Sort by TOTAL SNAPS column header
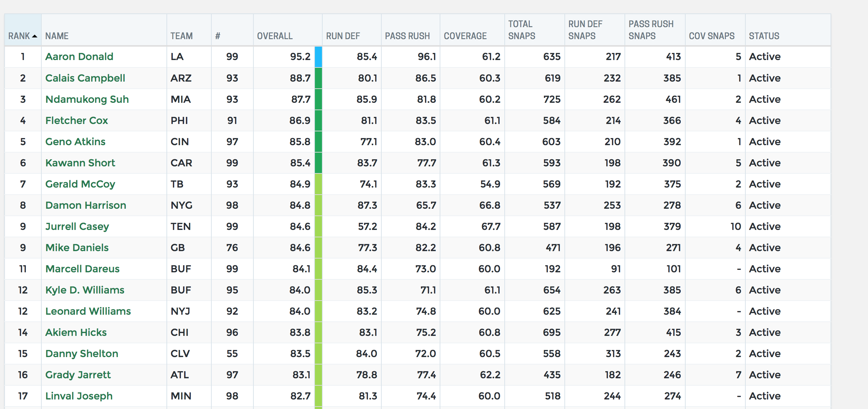Viewport: 868px width, 409px height. click(x=522, y=30)
